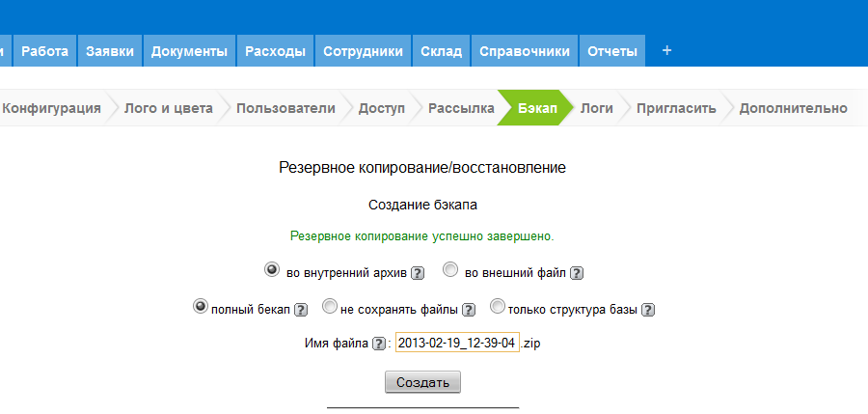Select 'полный бекап' radio button
The image size is (868, 414).
pos(201,307)
